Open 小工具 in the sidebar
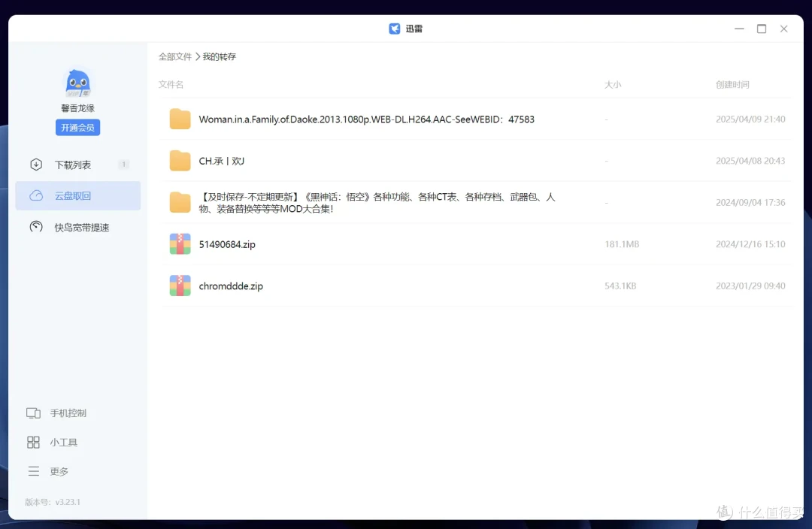The width and height of the screenshot is (812, 529). tap(64, 442)
